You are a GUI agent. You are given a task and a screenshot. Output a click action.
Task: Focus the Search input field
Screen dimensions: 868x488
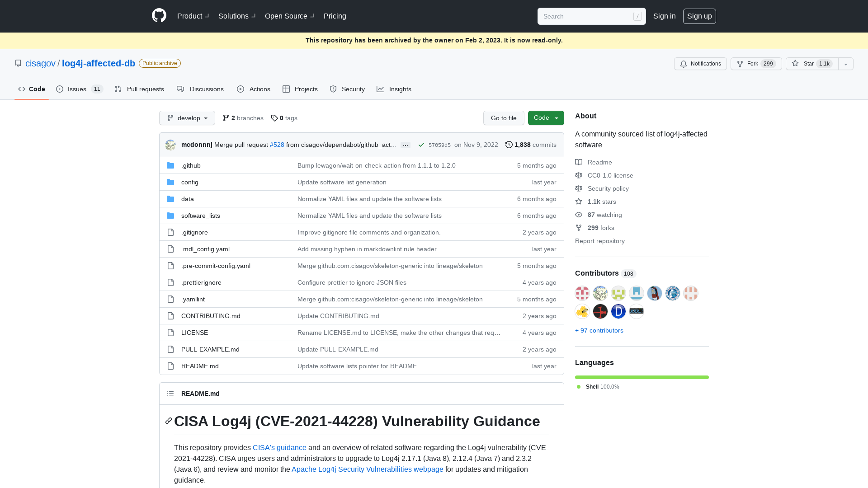click(x=591, y=16)
